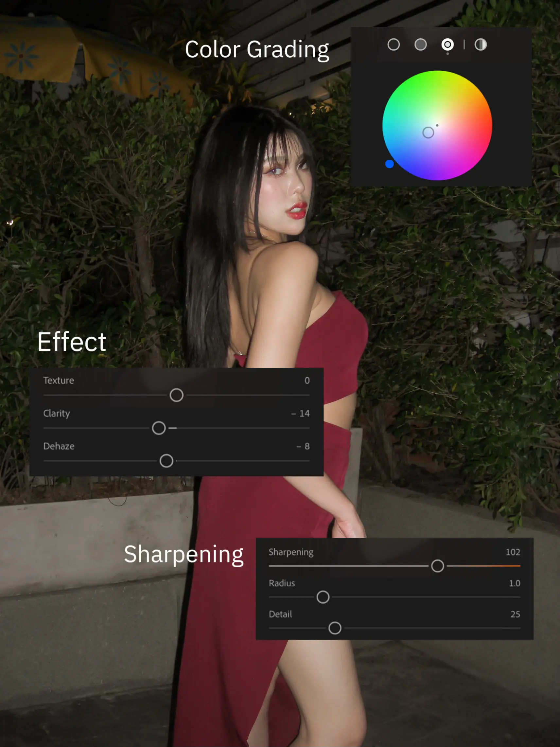Select the Shadows color grading circle

point(394,44)
